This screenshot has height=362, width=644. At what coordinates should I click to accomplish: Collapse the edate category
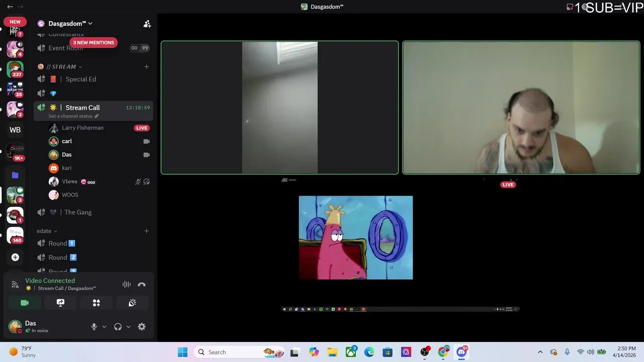tap(47, 231)
